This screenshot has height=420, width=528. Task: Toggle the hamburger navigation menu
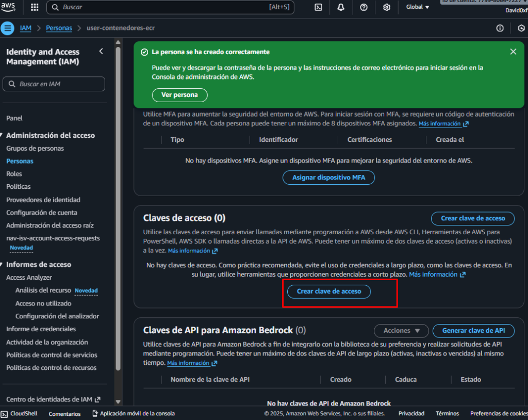click(x=7, y=28)
